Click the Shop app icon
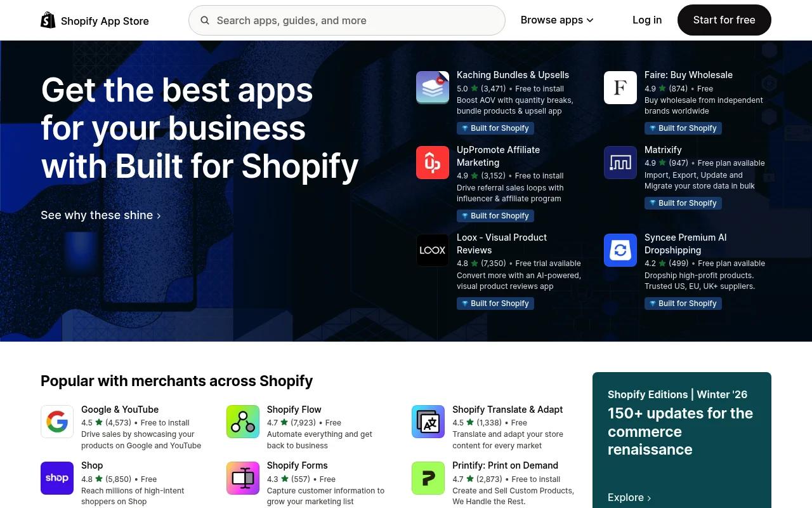This screenshot has height=508, width=812. (x=57, y=478)
